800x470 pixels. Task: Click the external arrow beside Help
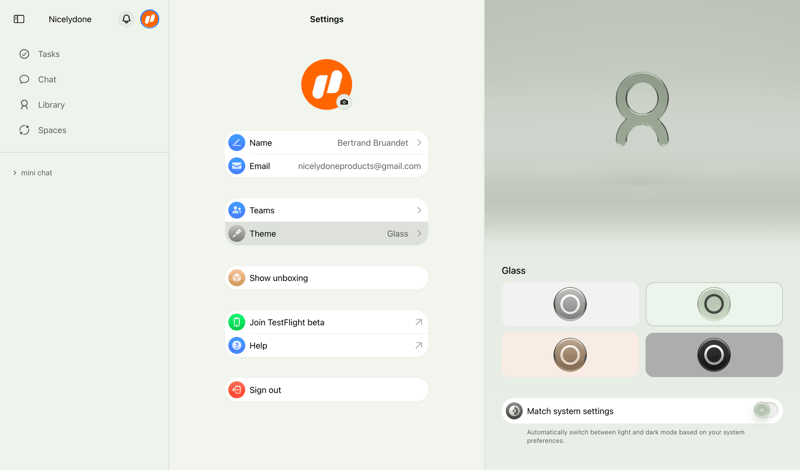418,345
